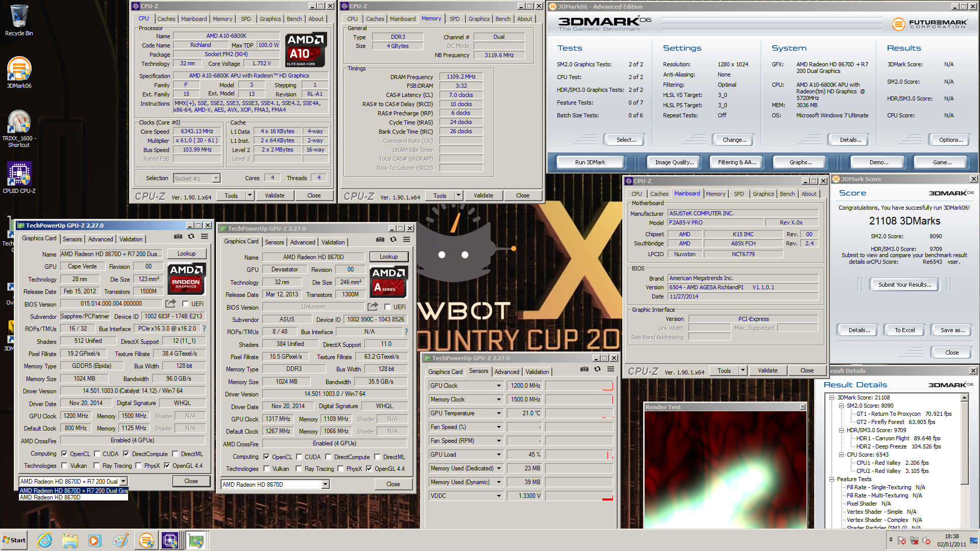Image resolution: width=980 pixels, height=551 pixels.
Task: Toggle OpenCL checkbox in left GPU-Z window
Action: point(64,454)
